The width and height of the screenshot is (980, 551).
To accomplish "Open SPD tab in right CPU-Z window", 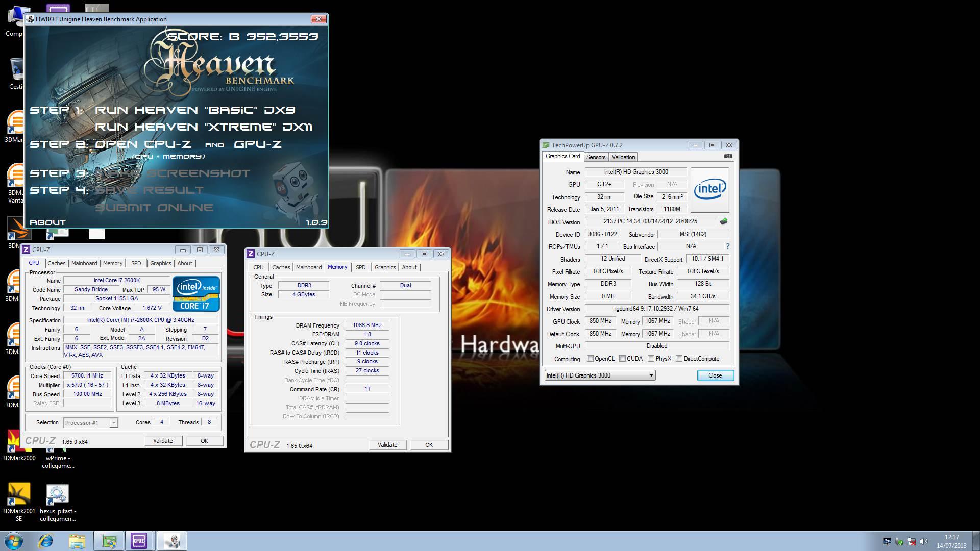I will point(360,267).
